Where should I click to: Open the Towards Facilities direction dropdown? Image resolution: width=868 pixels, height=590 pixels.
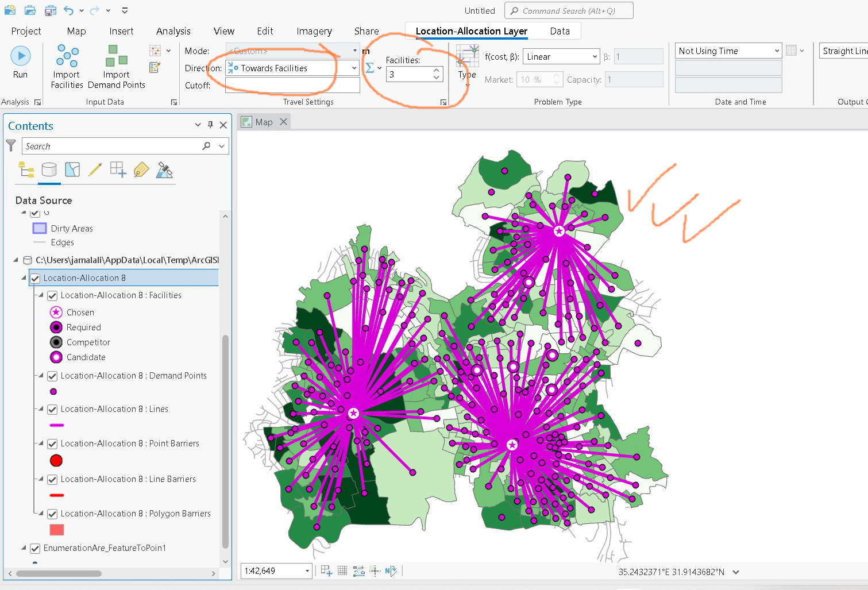pyautogui.click(x=353, y=68)
